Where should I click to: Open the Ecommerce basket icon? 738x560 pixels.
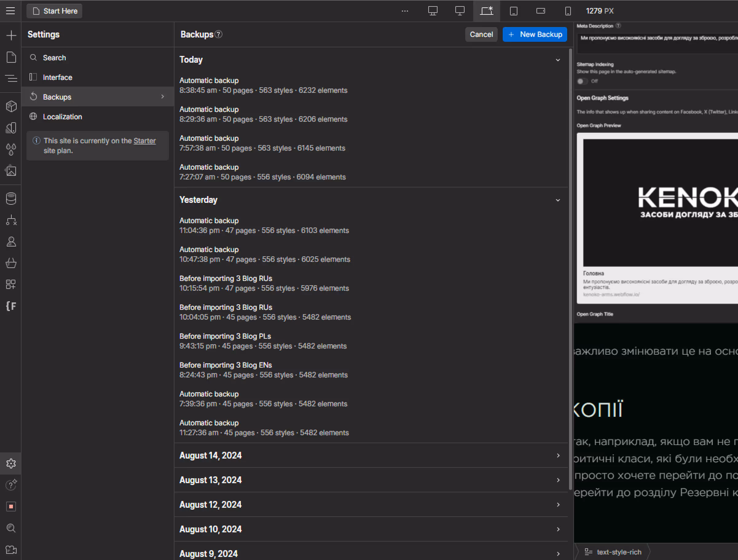point(11,263)
